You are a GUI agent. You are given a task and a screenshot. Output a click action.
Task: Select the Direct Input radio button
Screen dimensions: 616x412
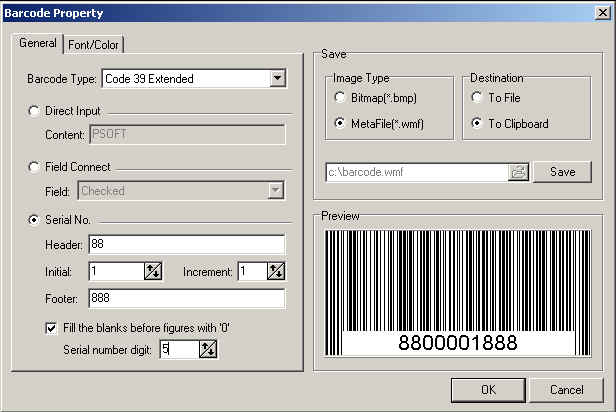click(34, 111)
